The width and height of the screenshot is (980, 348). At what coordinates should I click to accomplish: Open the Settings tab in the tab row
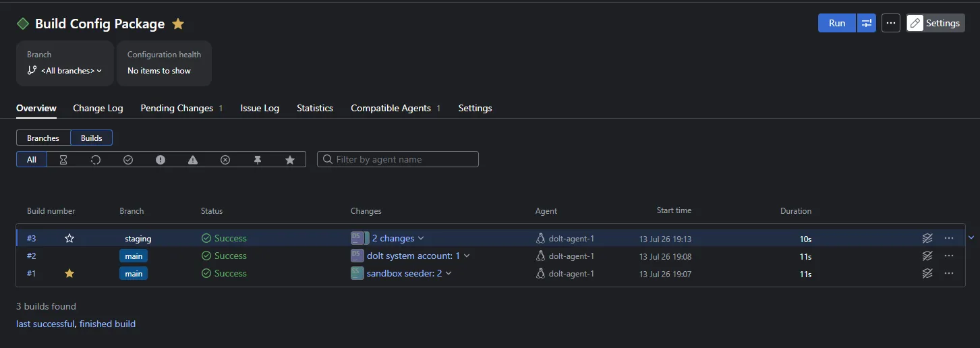(475, 108)
